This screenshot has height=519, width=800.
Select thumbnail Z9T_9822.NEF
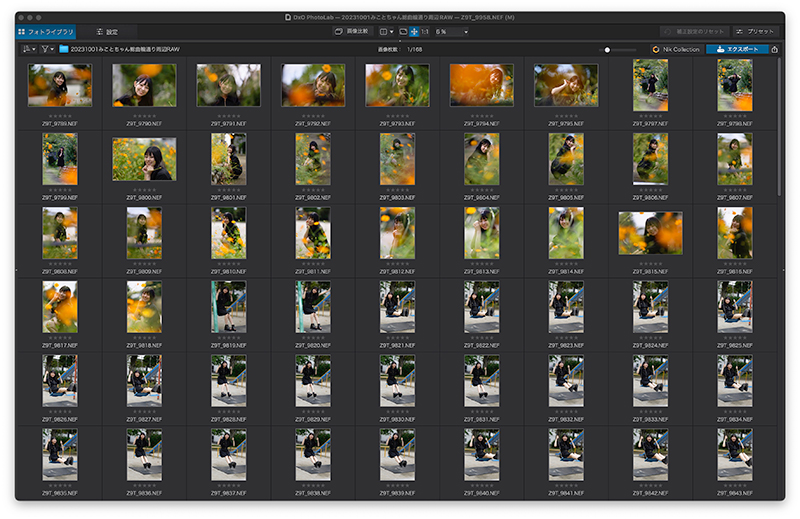(x=482, y=307)
